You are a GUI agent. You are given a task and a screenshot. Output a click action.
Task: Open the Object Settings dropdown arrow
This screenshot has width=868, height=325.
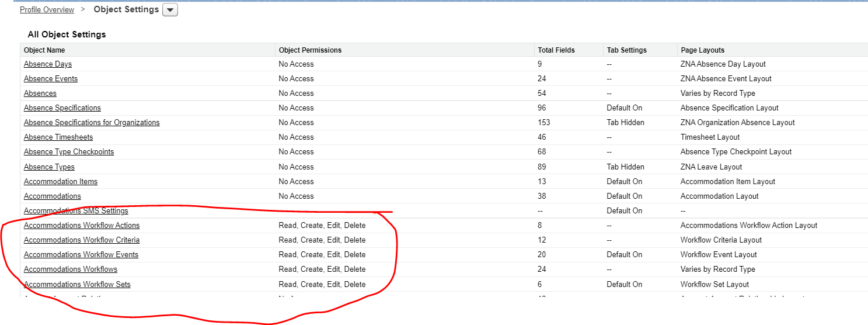[x=170, y=10]
